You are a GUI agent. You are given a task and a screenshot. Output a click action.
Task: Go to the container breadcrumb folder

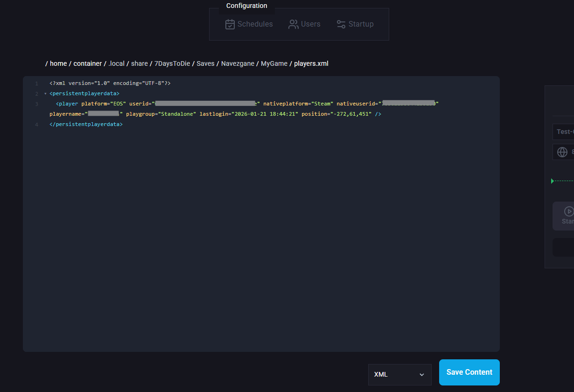click(88, 63)
